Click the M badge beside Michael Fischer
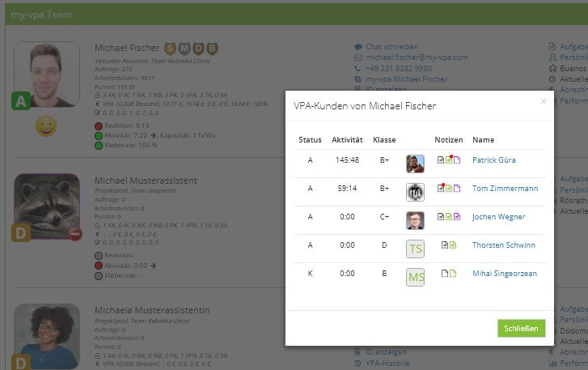The height and width of the screenshot is (370, 588). (184, 48)
